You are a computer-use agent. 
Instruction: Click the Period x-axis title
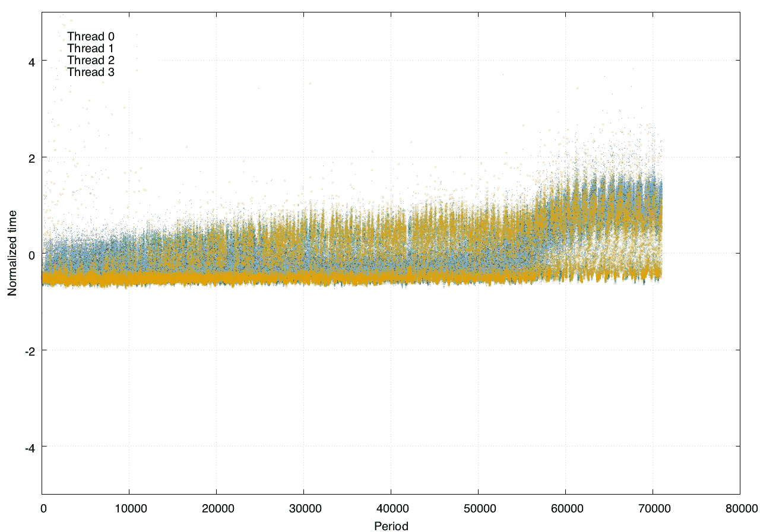(391, 525)
